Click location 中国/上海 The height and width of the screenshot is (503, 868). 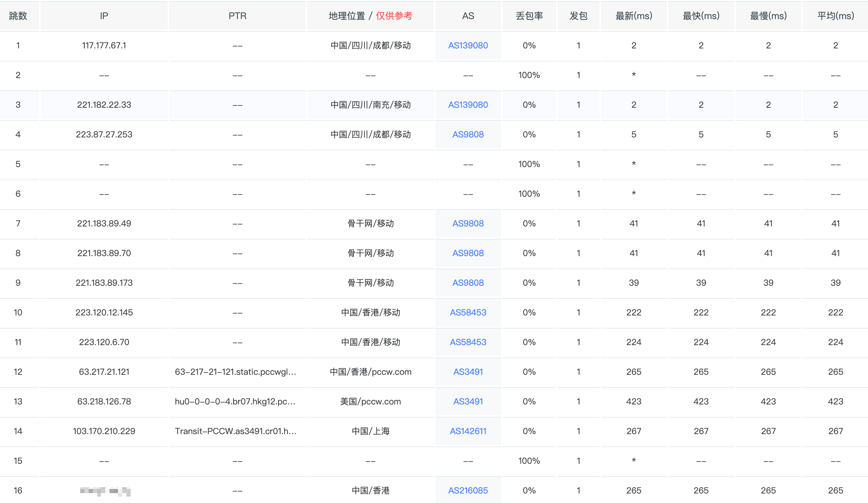(370, 431)
